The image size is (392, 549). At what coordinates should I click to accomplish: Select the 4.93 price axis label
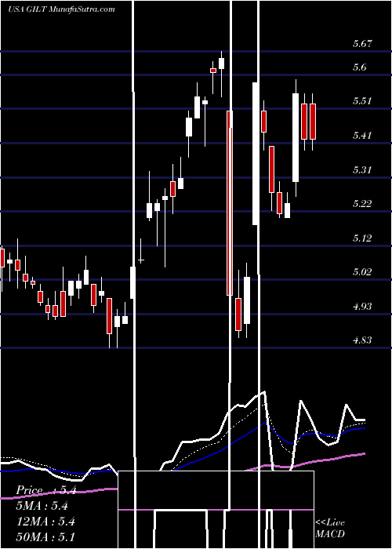point(362,307)
